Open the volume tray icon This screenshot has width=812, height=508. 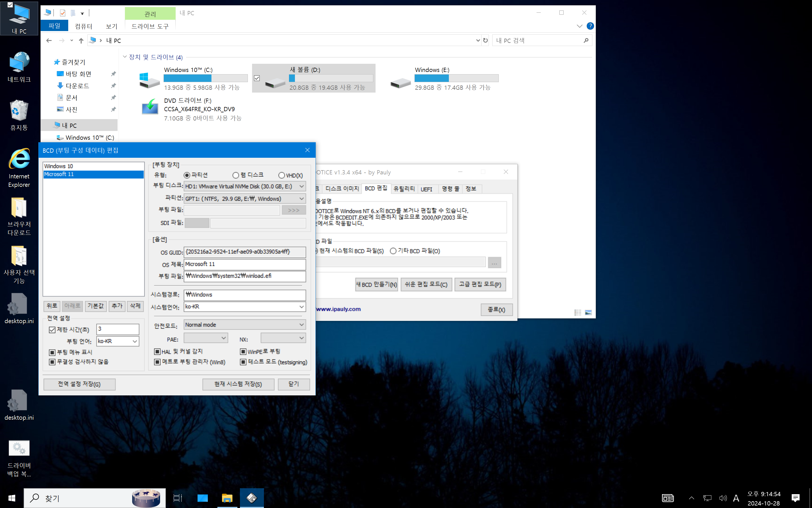coord(723,498)
